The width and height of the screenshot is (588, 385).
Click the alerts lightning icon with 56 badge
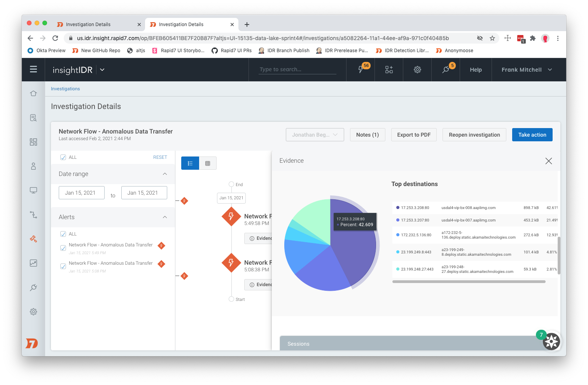pos(361,70)
